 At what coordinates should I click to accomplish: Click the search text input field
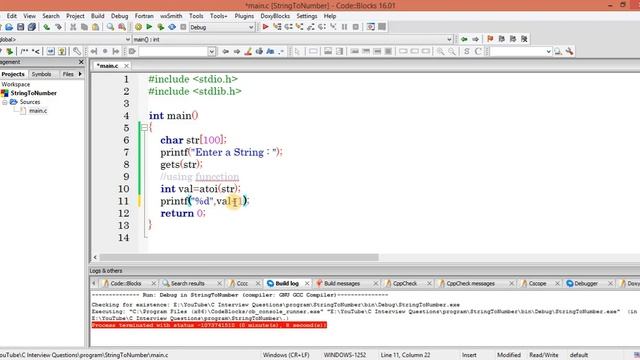[x=173, y=51]
